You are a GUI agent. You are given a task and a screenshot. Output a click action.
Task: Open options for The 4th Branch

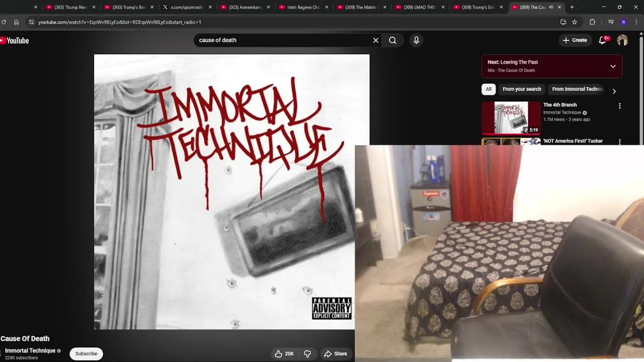(619, 106)
